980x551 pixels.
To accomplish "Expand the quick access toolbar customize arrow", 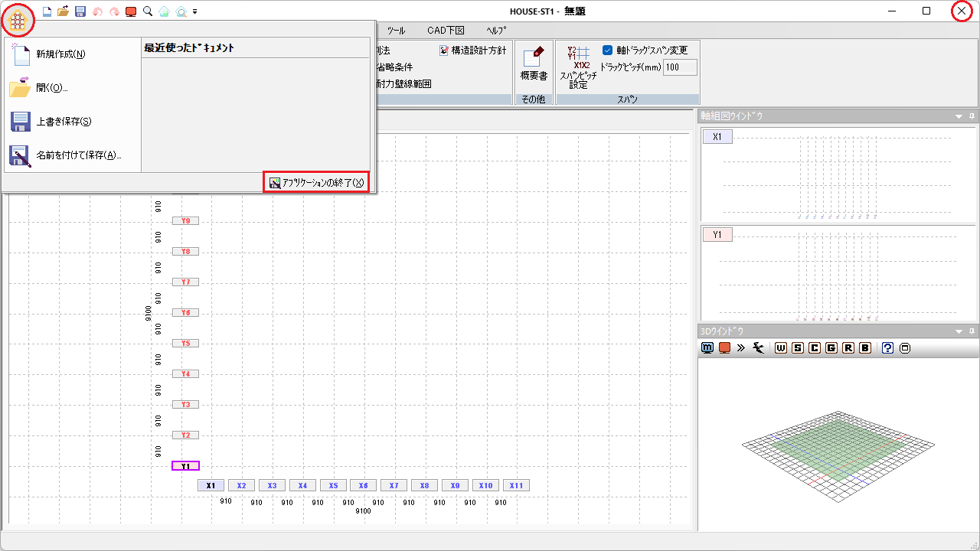I will (195, 12).
